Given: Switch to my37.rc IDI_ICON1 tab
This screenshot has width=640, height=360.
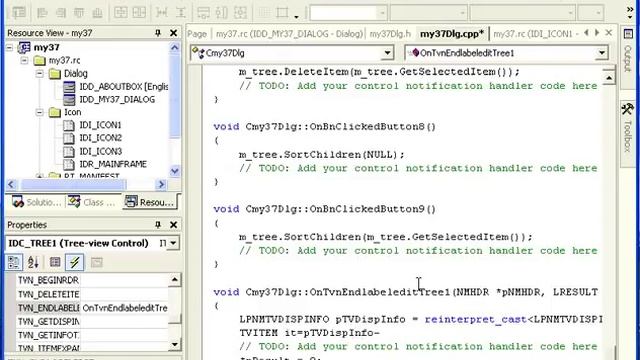Looking at the screenshot, I should pyautogui.click(x=535, y=34).
